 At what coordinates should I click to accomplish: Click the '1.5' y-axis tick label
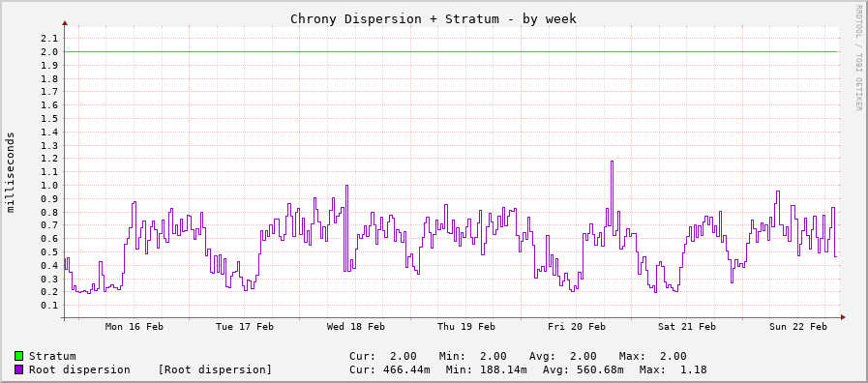click(49, 118)
